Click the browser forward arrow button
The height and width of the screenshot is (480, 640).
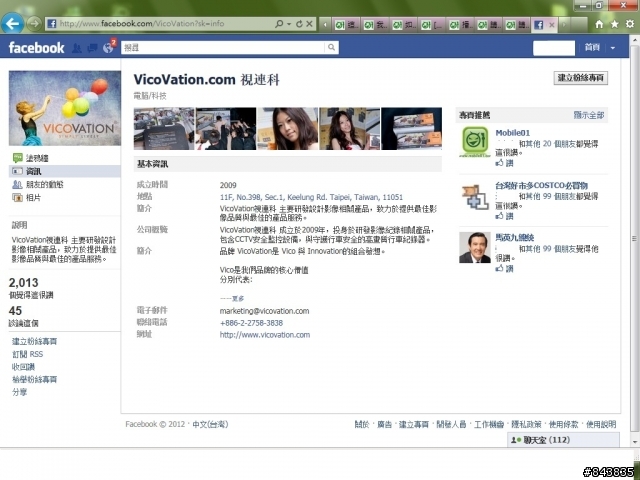pyautogui.click(x=34, y=24)
